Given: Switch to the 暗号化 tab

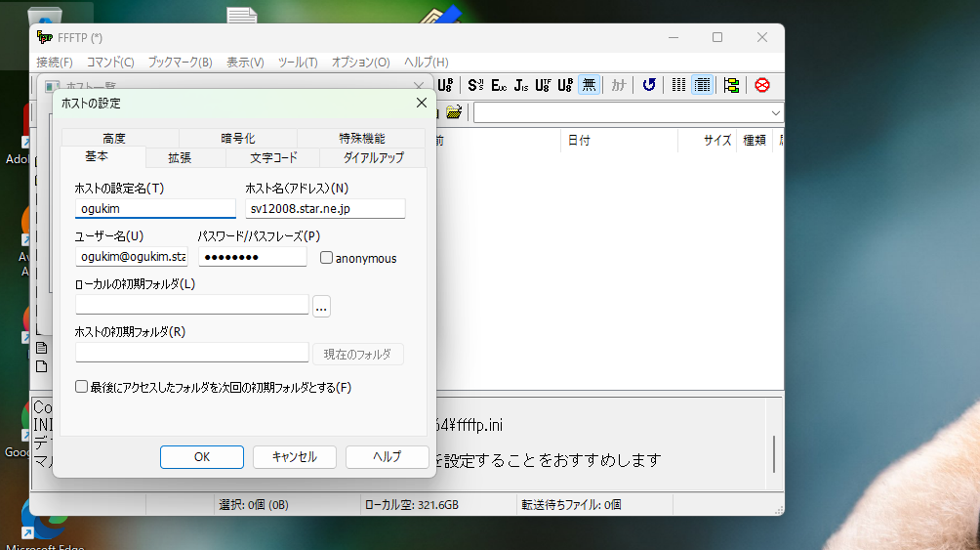Looking at the screenshot, I should [x=238, y=139].
